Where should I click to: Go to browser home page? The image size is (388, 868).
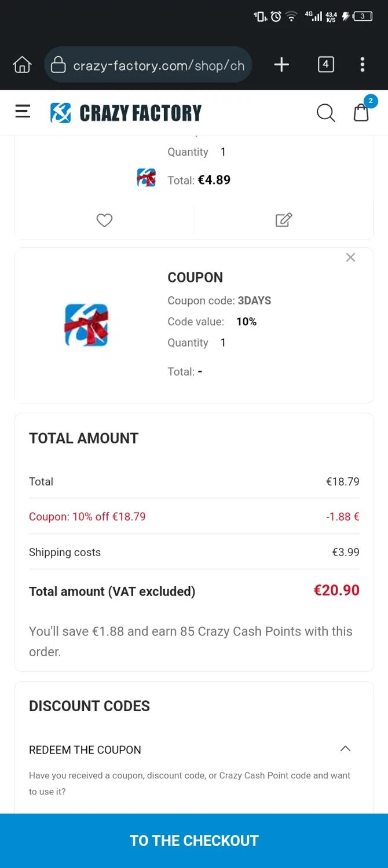[22, 64]
